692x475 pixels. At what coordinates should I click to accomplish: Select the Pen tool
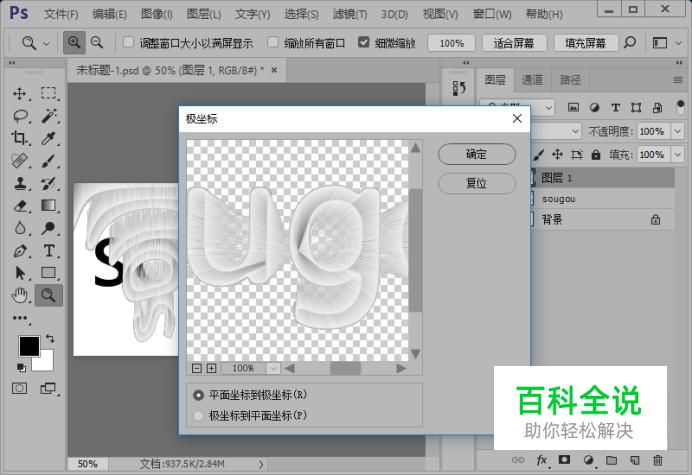(x=19, y=251)
